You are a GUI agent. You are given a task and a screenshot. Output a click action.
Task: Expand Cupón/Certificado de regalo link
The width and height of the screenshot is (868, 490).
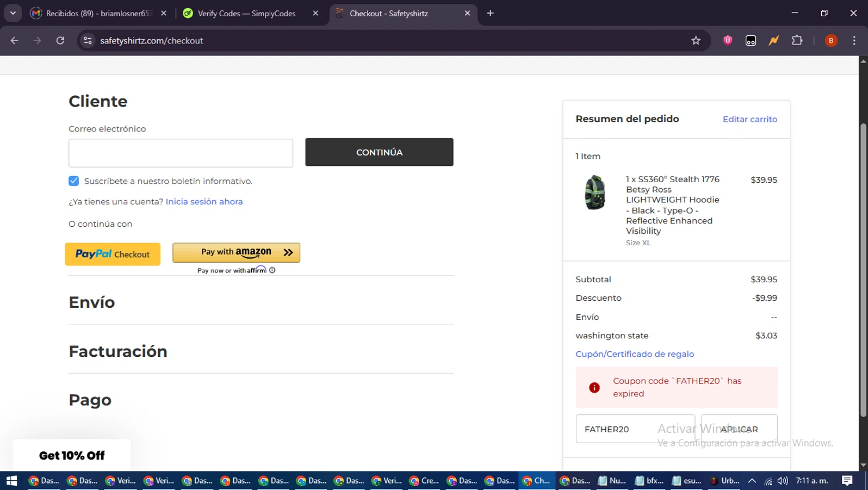point(635,354)
